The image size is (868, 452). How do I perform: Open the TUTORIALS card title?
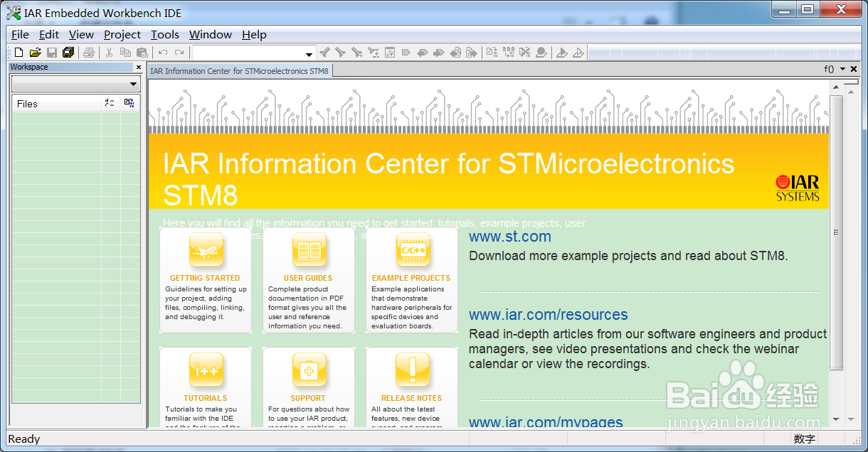click(205, 398)
